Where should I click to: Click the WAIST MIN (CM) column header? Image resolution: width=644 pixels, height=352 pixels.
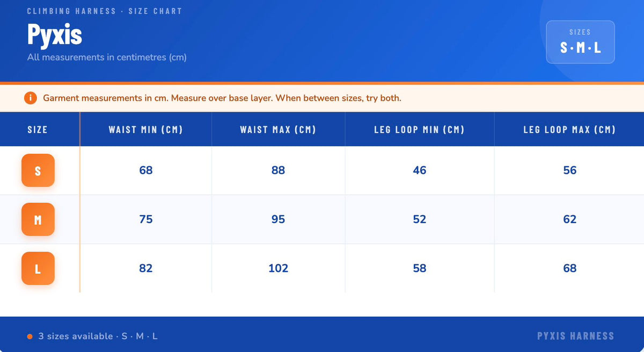tap(146, 129)
